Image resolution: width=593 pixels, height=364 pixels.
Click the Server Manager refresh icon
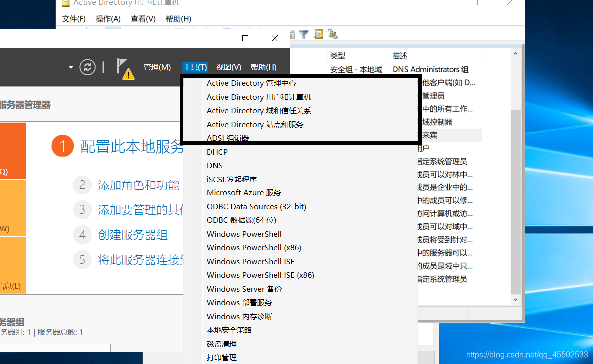[87, 67]
